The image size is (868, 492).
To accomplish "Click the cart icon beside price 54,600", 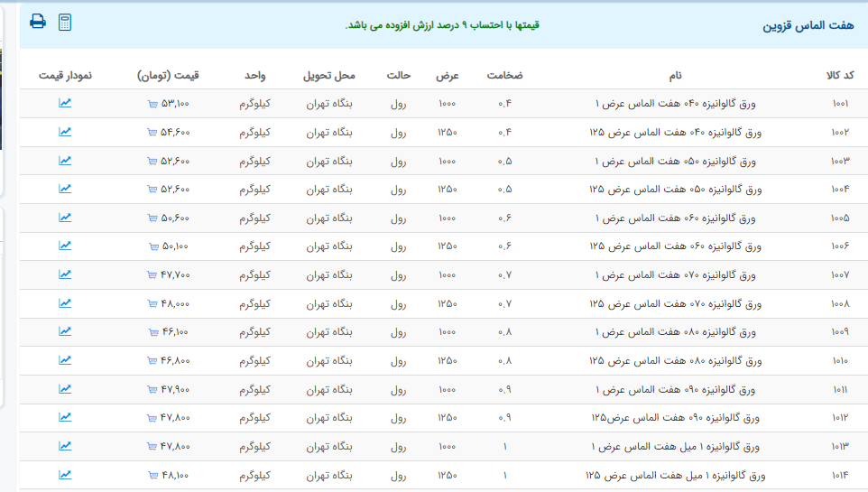I will point(152,133).
